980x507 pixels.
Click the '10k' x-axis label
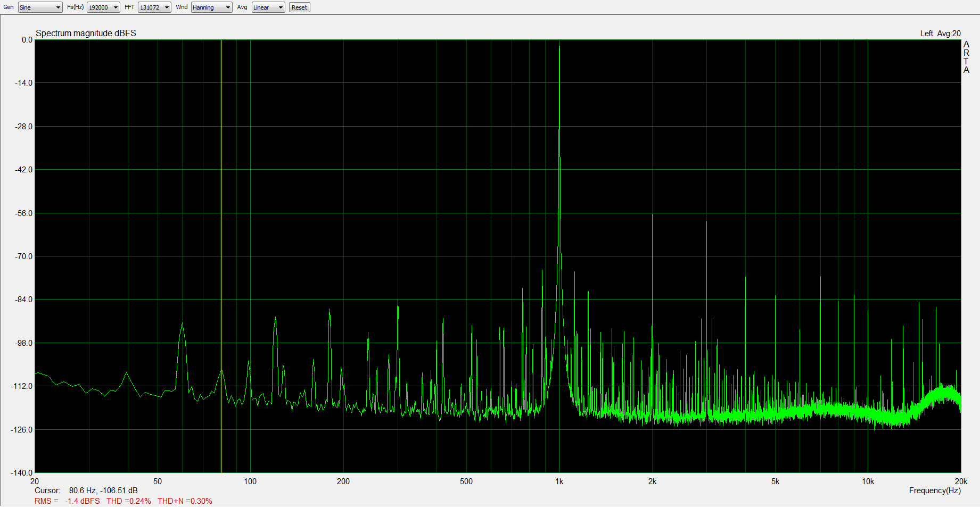coord(868,481)
